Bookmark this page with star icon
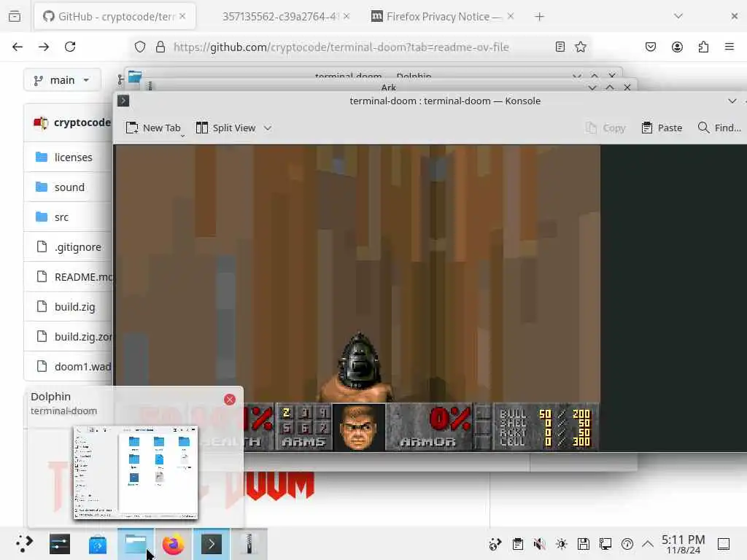This screenshot has height=560, width=747. (x=580, y=47)
